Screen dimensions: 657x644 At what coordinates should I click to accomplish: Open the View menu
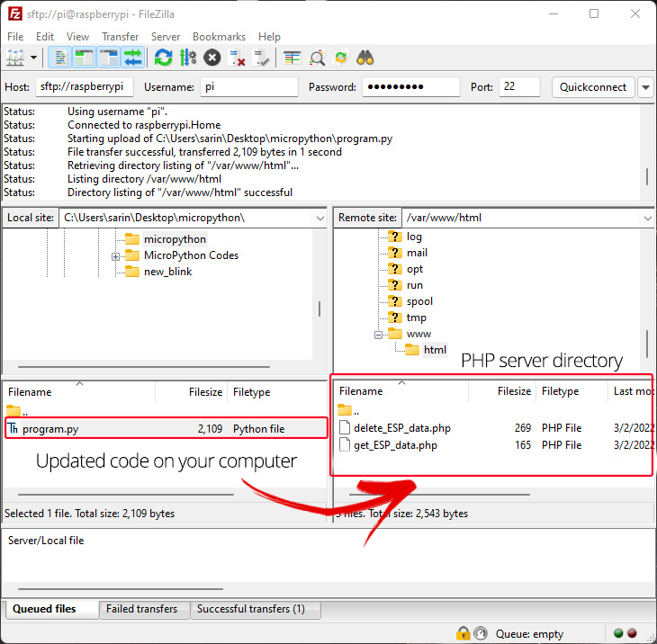pyautogui.click(x=78, y=37)
